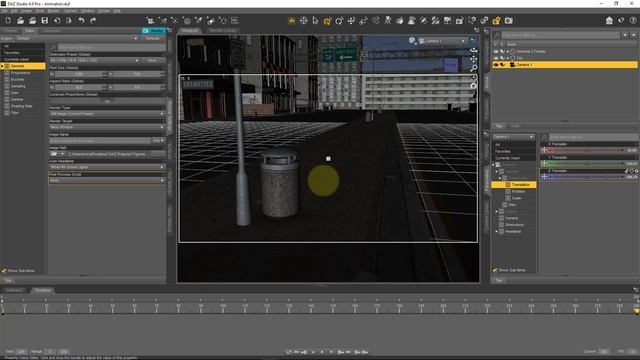This screenshot has height=360, width=640.
Task: Switch to the aniMate tab
Action: [x=14, y=290]
